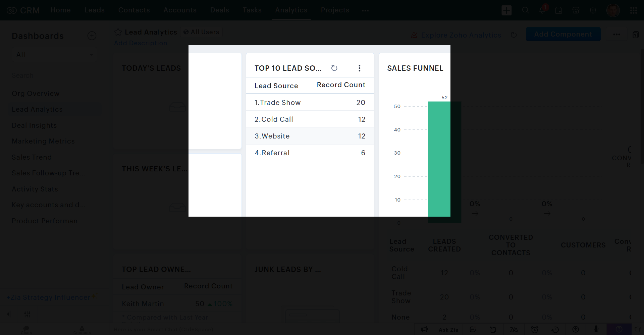This screenshot has width=644, height=335.
Task: Switch to the Projects tab
Action: [335, 10]
